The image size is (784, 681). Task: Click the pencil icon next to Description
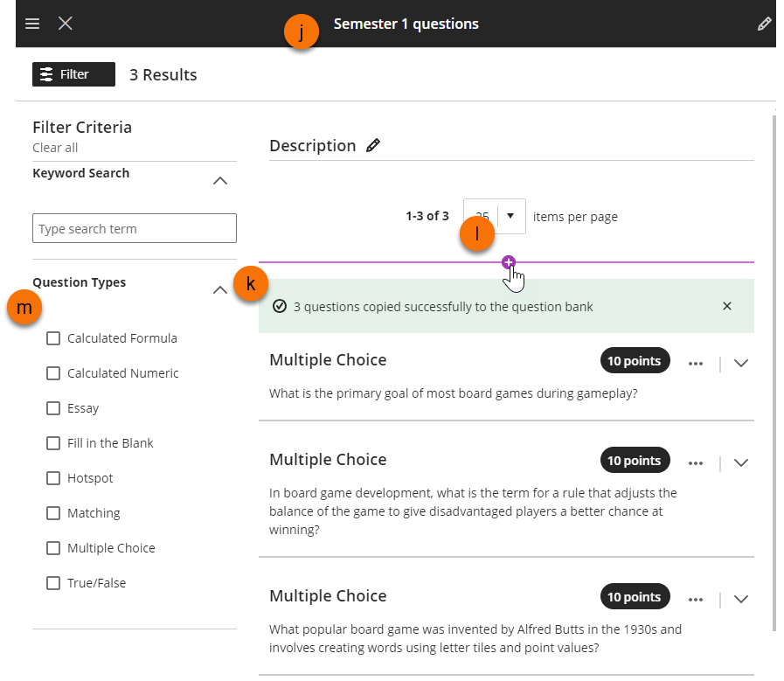click(x=373, y=146)
